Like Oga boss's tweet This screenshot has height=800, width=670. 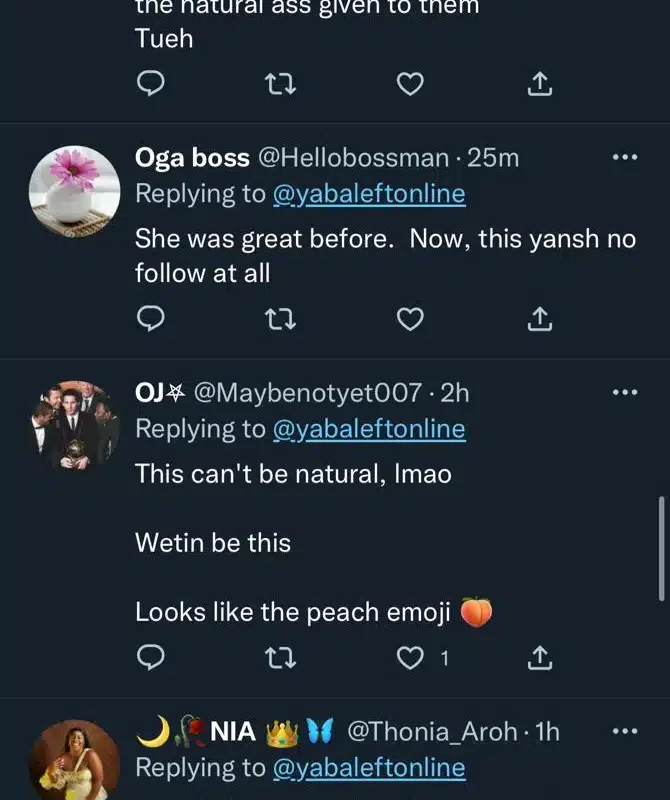410,319
